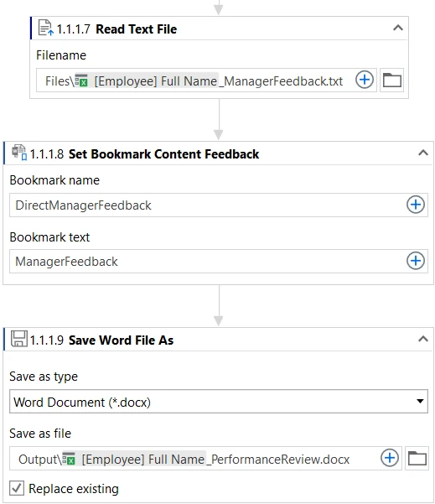Browse folder for Save as file path
This screenshot has width=435, height=504.
click(x=417, y=459)
